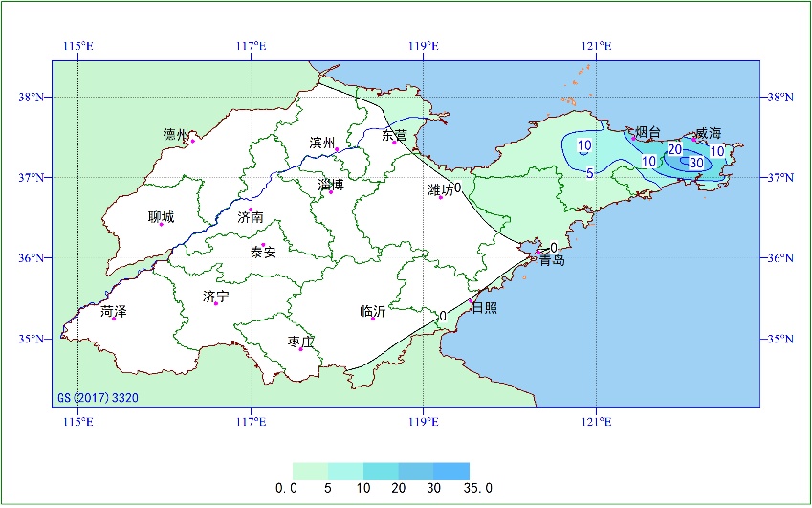
Task: Click the 菏泽 city marker dot
Action: [x=114, y=319]
